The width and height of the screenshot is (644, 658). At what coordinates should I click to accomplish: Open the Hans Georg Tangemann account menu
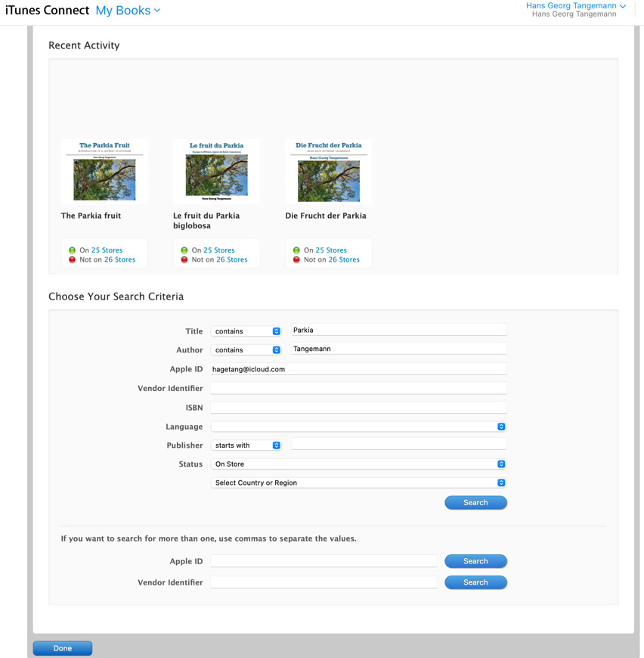click(575, 6)
